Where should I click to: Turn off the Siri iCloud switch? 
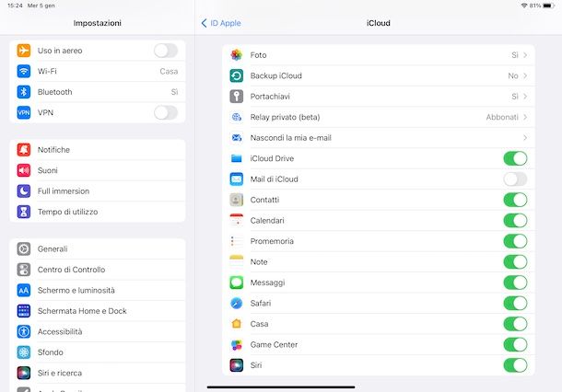pyautogui.click(x=515, y=365)
